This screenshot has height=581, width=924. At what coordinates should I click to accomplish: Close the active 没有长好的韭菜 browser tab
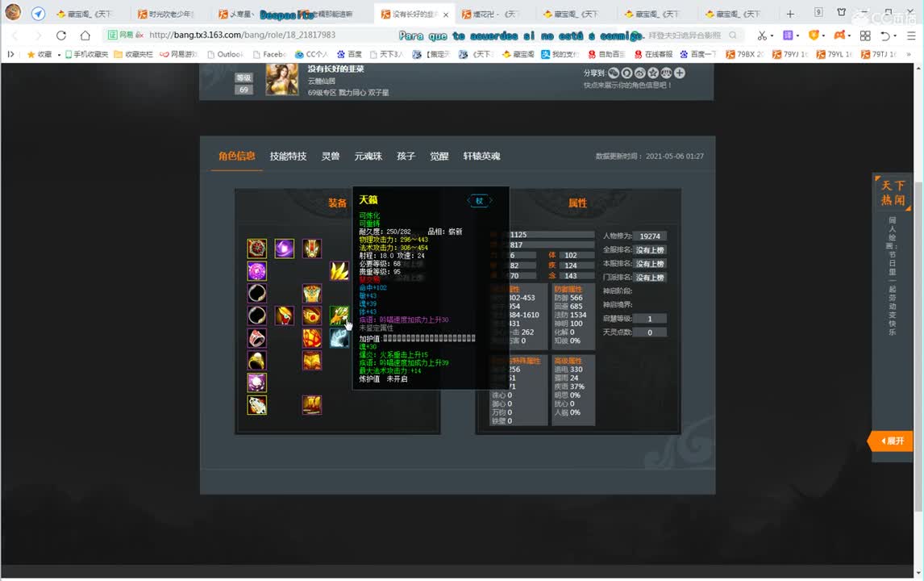(x=446, y=15)
